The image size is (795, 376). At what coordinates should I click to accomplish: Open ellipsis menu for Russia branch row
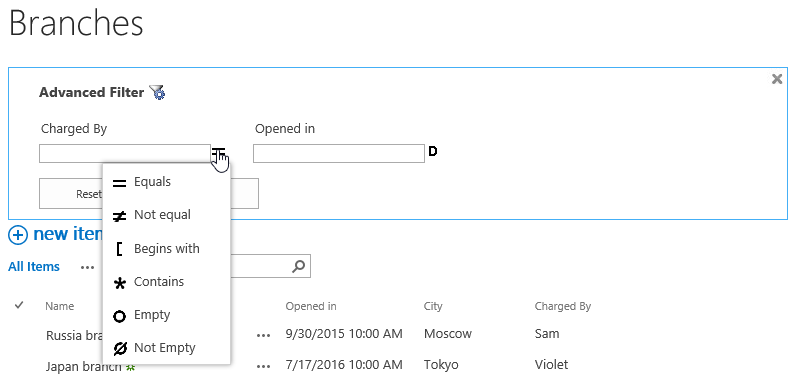point(263,335)
